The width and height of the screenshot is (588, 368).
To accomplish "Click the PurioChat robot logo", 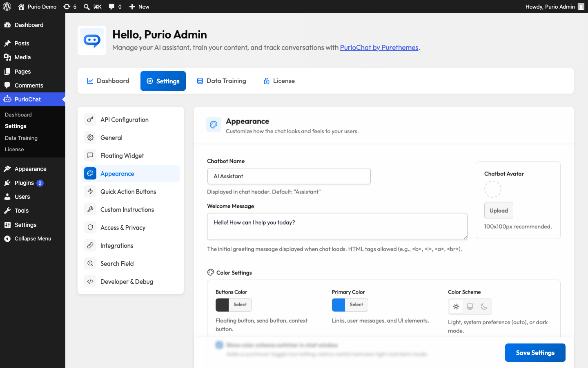I will [x=92, y=40].
